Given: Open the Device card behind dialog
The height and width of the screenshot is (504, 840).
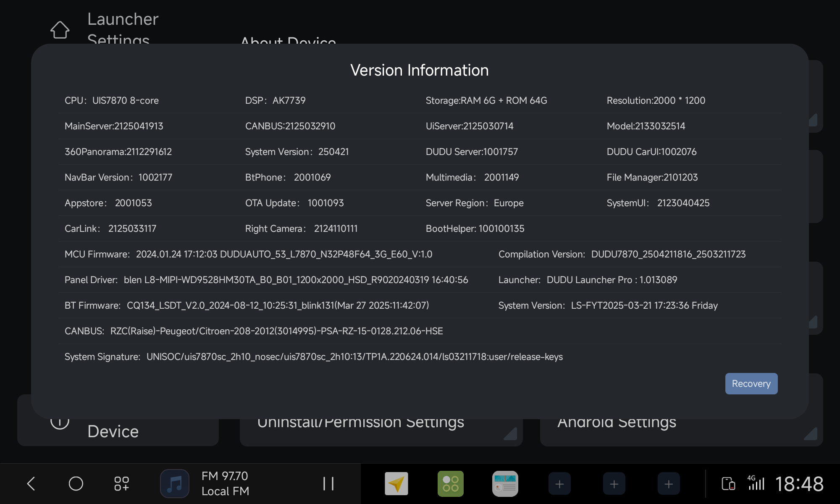Looking at the screenshot, I should 118,432.
